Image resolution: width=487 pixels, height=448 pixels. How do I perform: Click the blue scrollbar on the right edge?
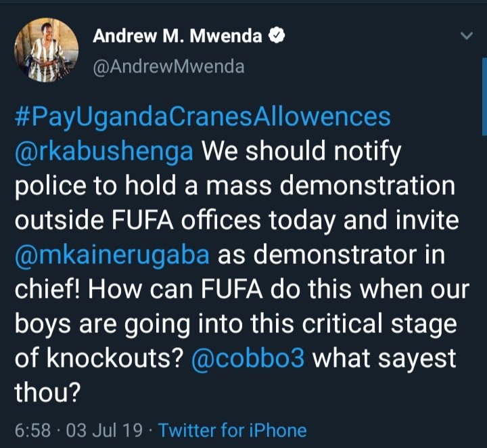[484, 96]
